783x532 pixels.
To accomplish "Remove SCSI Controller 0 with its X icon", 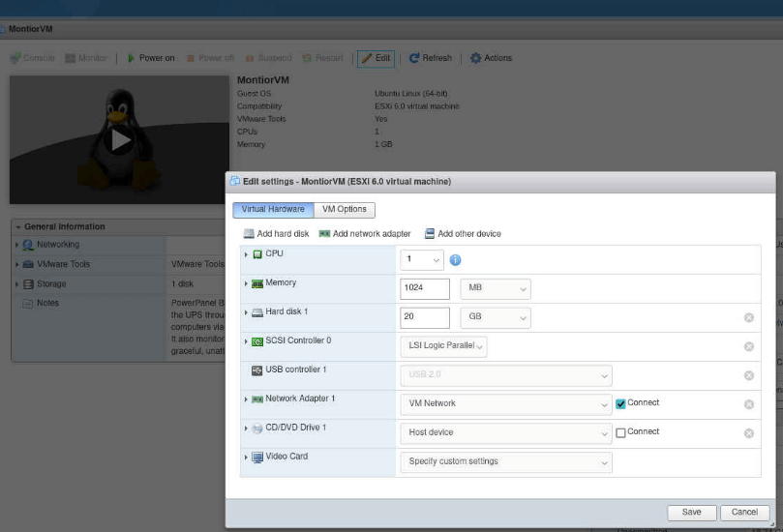I will coord(748,347).
